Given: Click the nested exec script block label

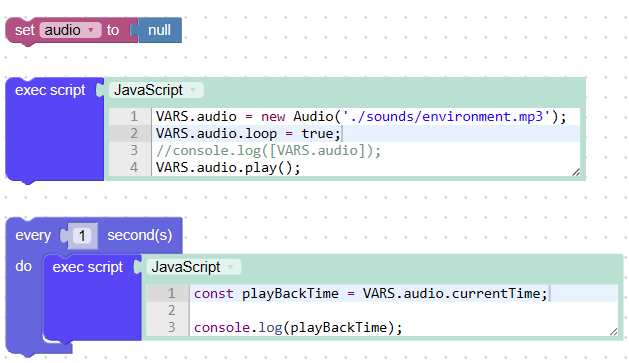Looking at the screenshot, I should coord(87,267).
